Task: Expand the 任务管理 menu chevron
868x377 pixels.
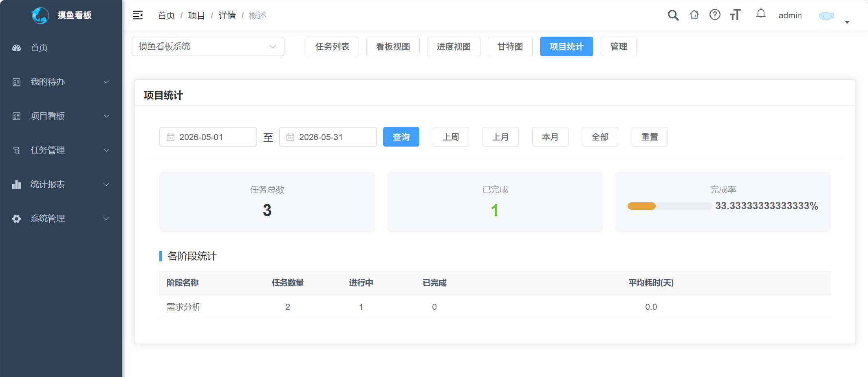Action: [x=106, y=150]
